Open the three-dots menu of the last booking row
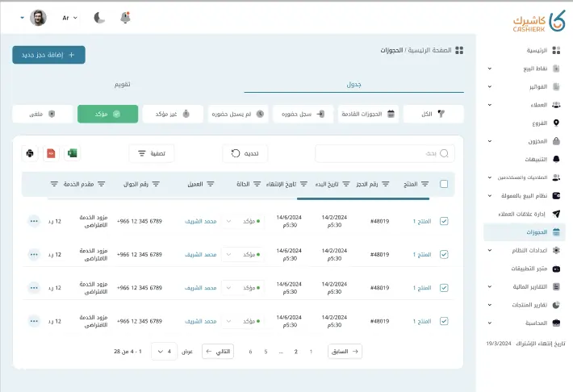 click(x=34, y=321)
